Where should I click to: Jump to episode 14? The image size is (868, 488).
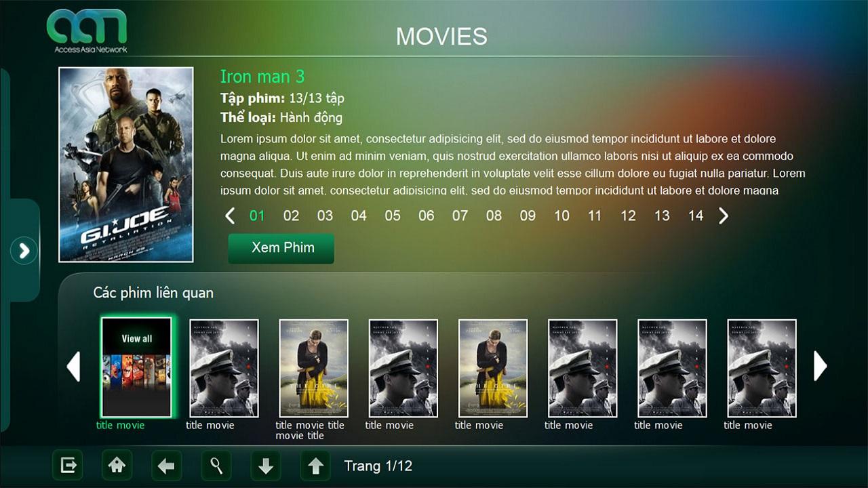point(696,216)
